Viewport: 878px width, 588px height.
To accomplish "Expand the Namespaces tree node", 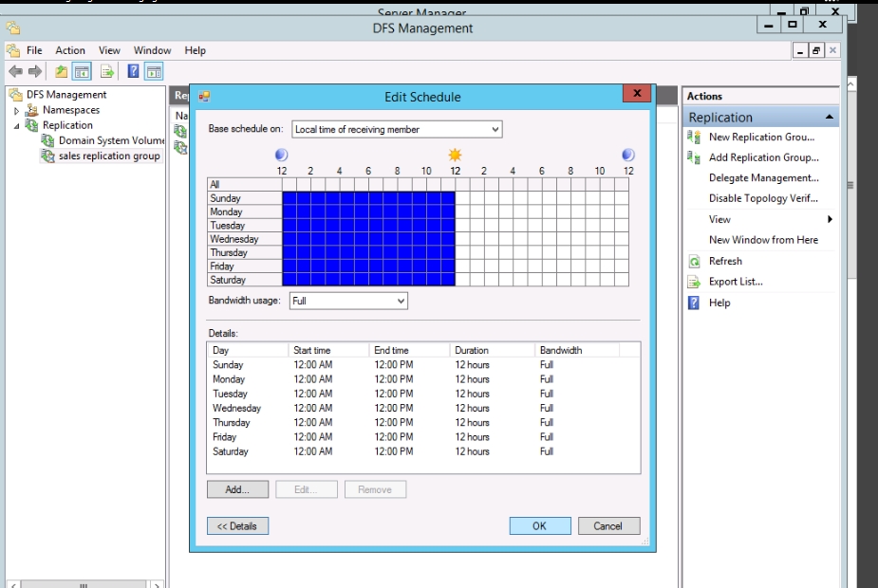I will 16,111.
